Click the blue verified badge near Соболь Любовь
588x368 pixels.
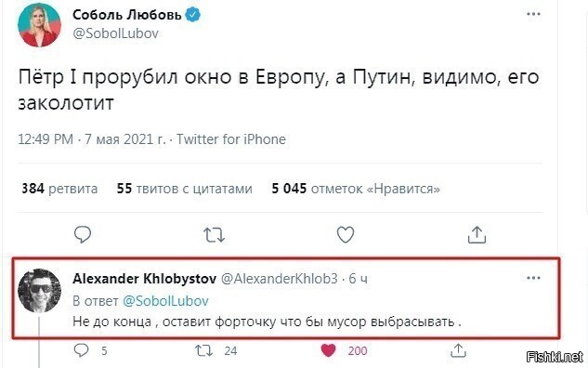193,15
